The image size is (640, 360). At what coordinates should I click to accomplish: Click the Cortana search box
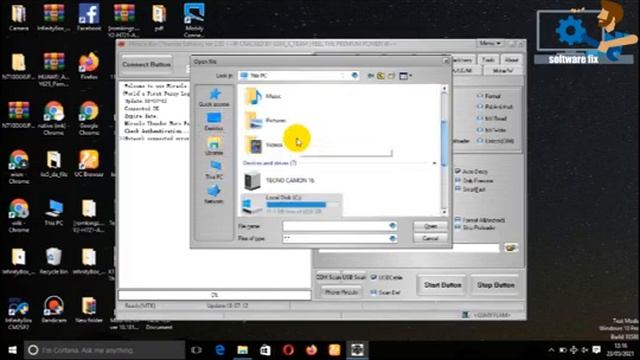(104, 350)
